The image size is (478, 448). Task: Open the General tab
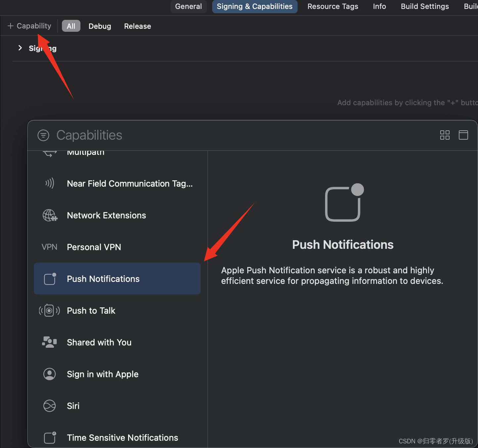pyautogui.click(x=188, y=7)
